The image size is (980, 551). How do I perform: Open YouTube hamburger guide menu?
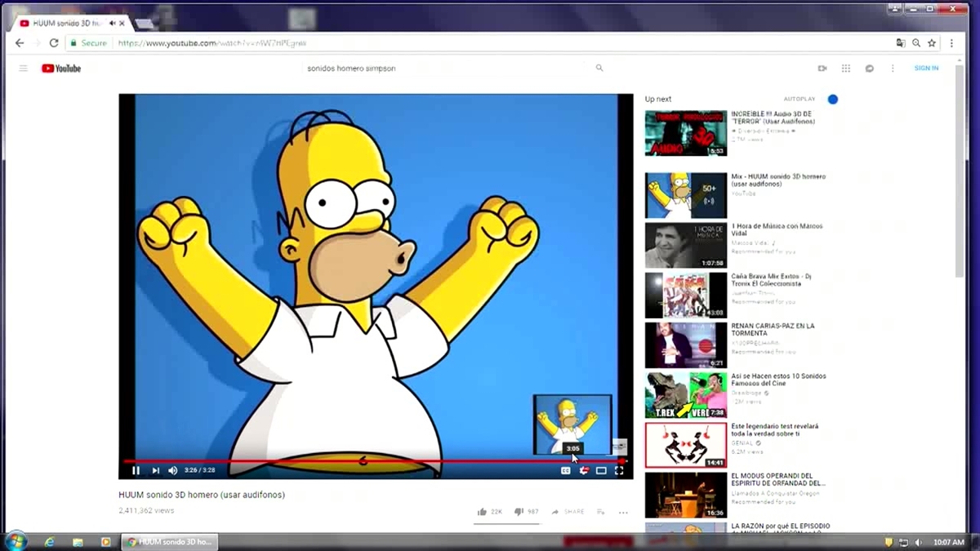(24, 69)
